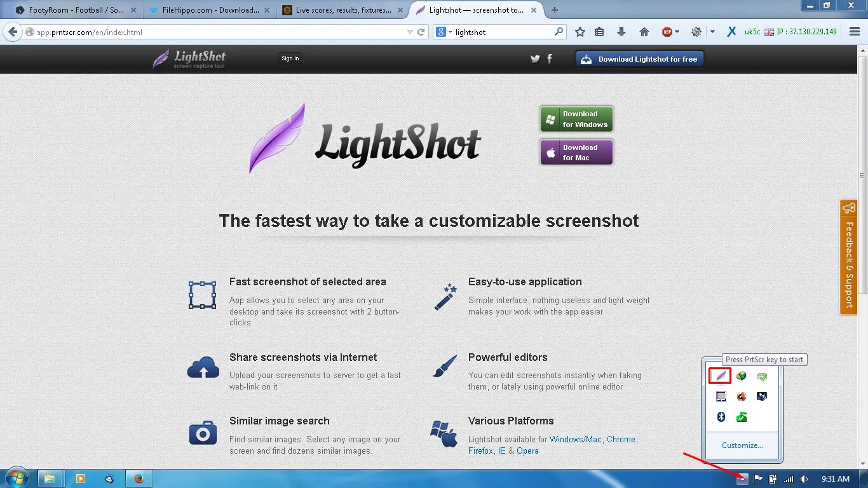868x488 pixels.
Task: Open the Windows Start menu orb
Action: pos(17,478)
